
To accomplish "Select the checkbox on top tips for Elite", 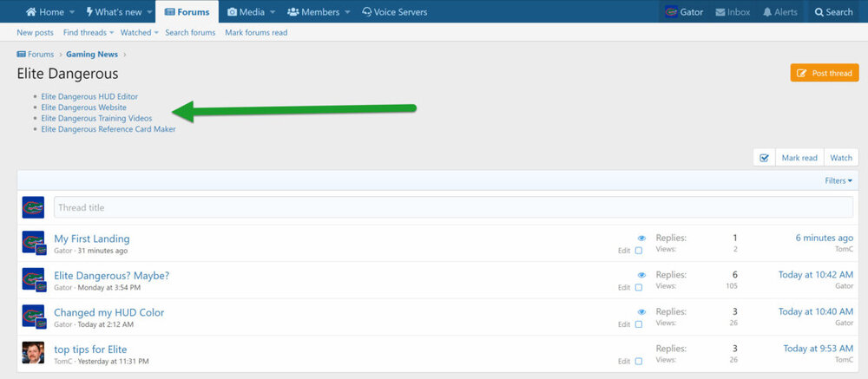I will click(x=639, y=361).
